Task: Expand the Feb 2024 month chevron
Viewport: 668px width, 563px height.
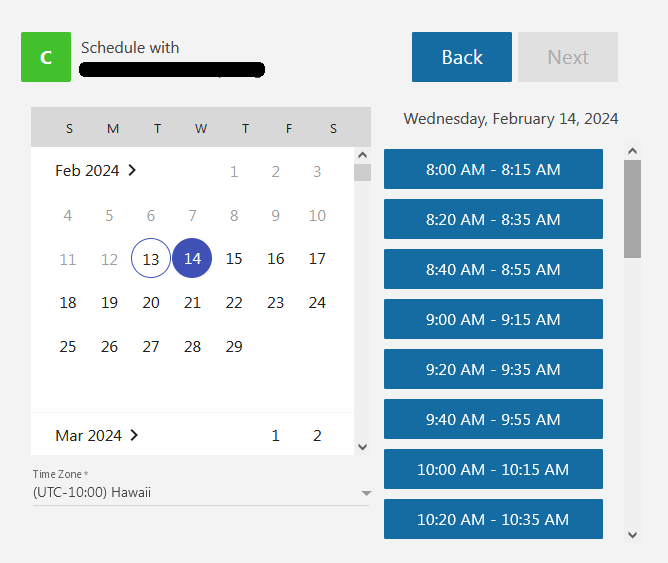Action: 133,170
